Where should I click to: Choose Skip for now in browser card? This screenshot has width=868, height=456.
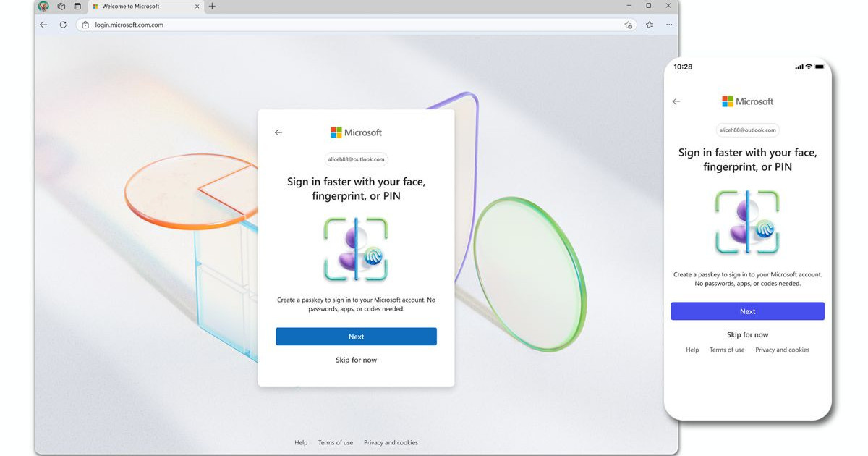[356, 360]
